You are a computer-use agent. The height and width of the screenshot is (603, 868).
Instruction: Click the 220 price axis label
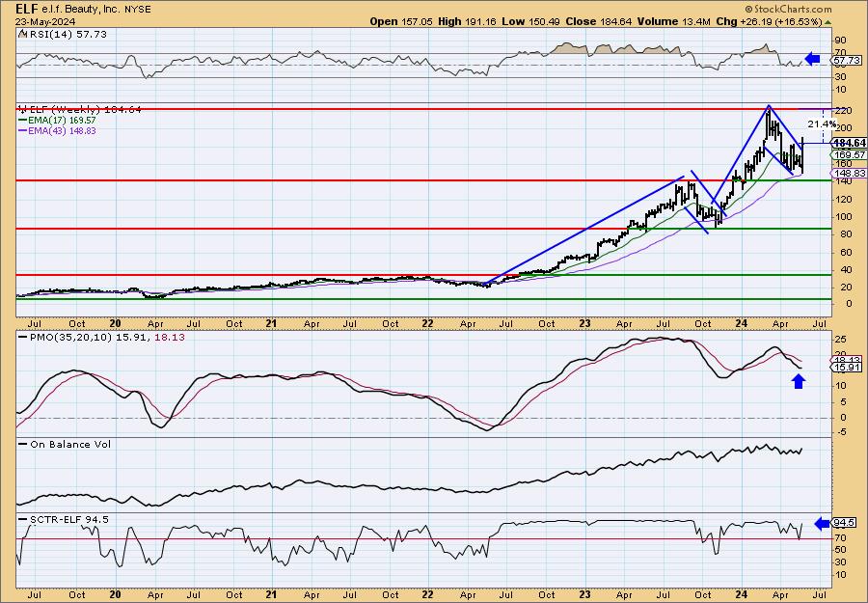[x=843, y=111]
